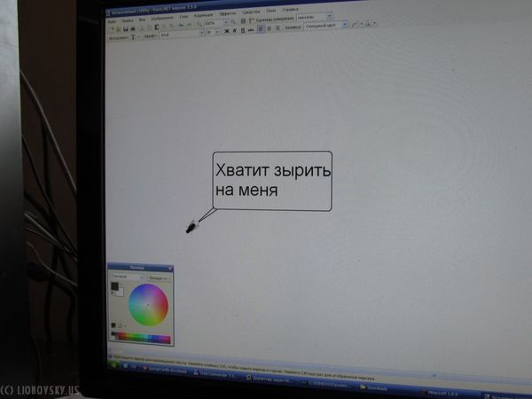Close the Палитра window
This screenshot has width=532, height=399.
169,268
